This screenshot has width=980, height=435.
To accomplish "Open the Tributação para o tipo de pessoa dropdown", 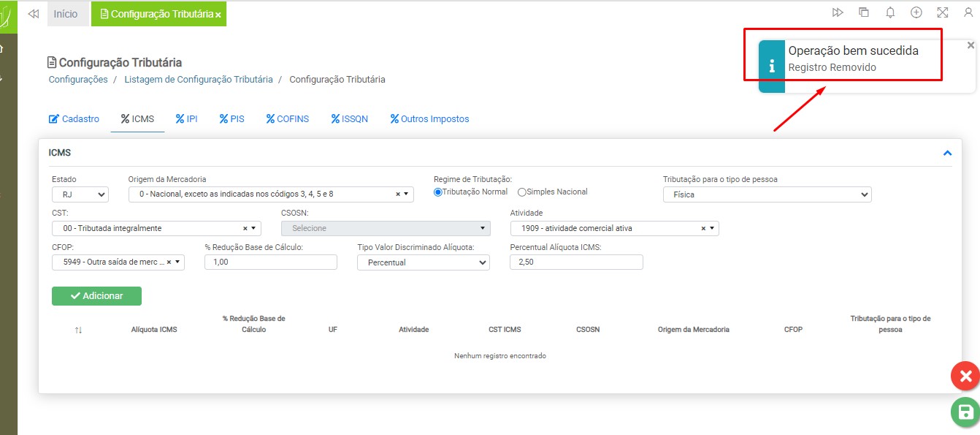I will point(767,194).
